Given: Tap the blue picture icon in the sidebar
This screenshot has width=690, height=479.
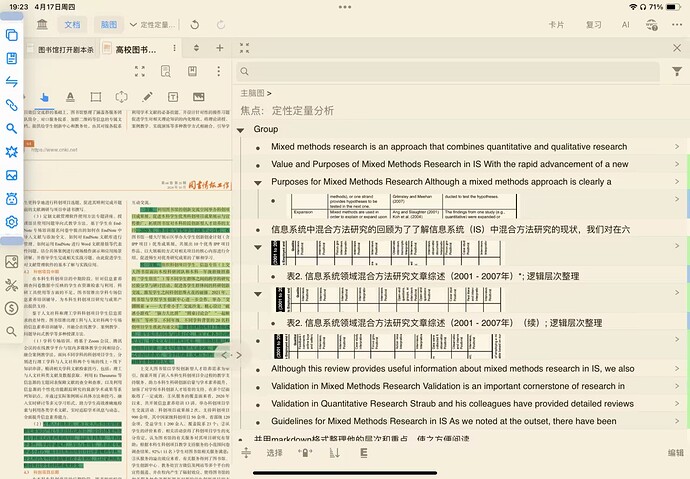Looking at the screenshot, I should (x=11, y=175).
